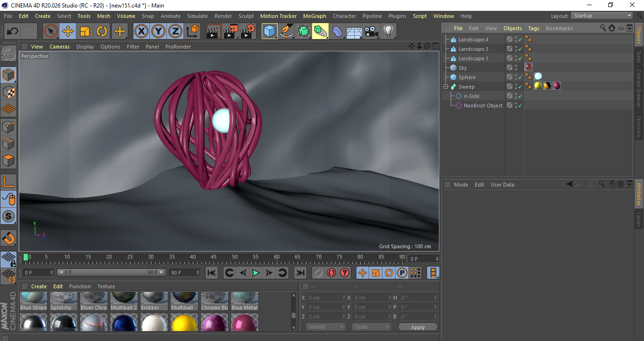Image resolution: width=644 pixels, height=341 pixels.
Task: Open the Plugins menu
Action: [x=397, y=16]
